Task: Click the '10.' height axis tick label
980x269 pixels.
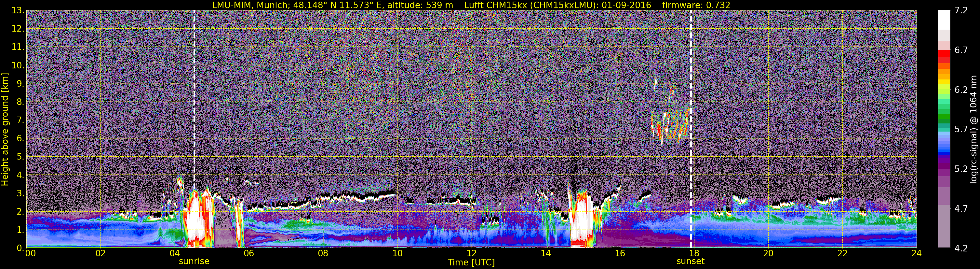Action: coord(18,65)
